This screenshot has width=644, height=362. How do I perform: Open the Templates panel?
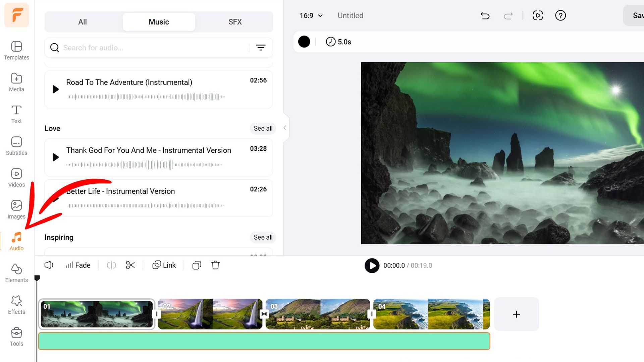click(16, 50)
